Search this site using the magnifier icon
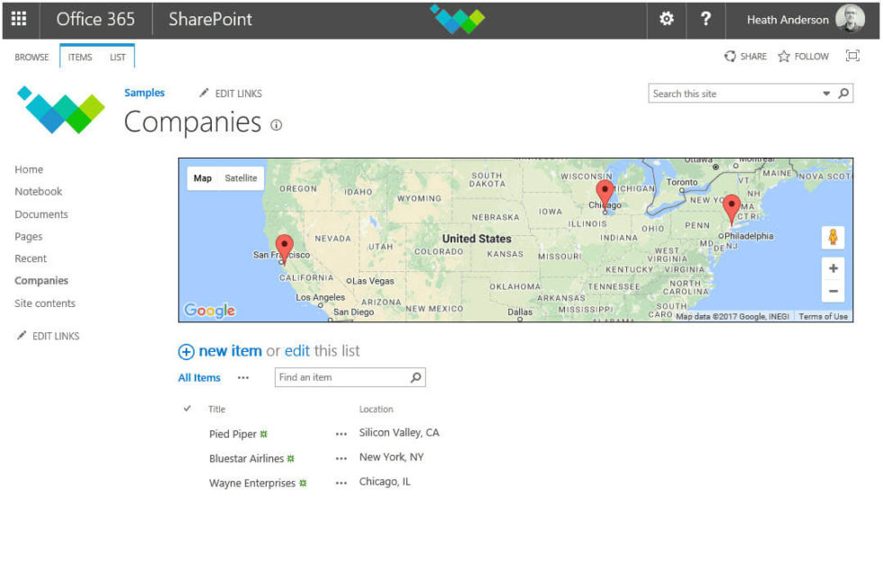This screenshot has height=588, width=883. coord(842,93)
